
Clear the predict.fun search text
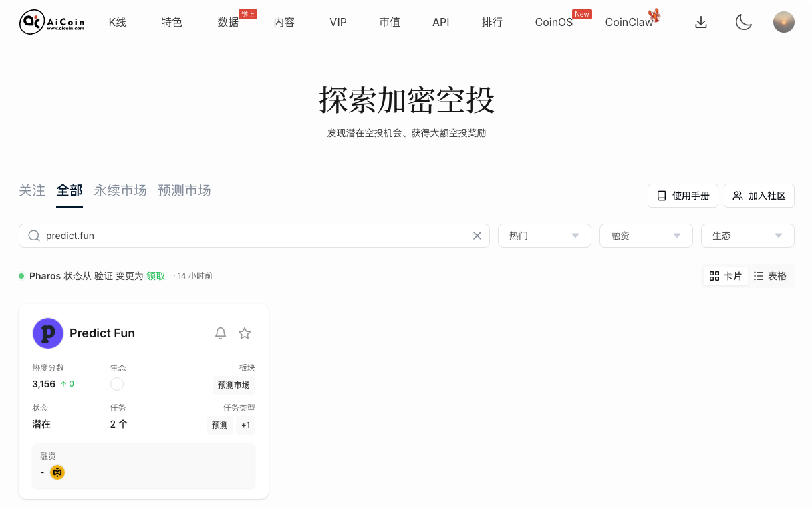(x=477, y=236)
